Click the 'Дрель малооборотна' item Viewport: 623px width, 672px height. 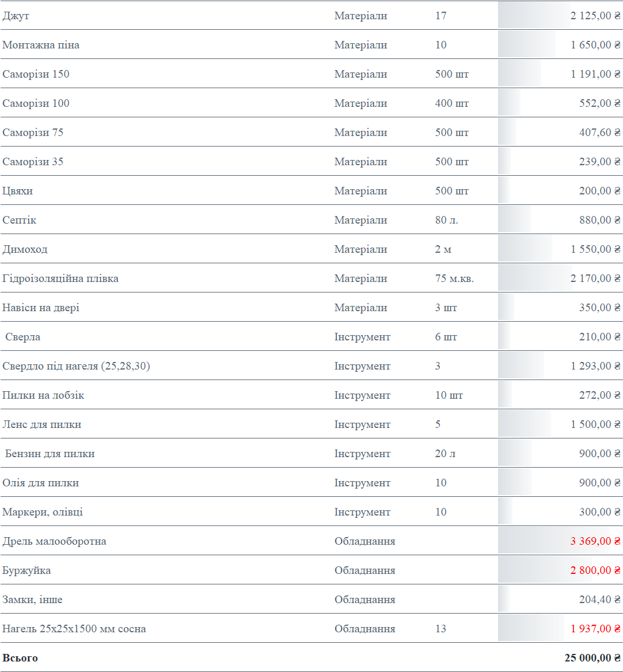pyautogui.click(x=54, y=541)
